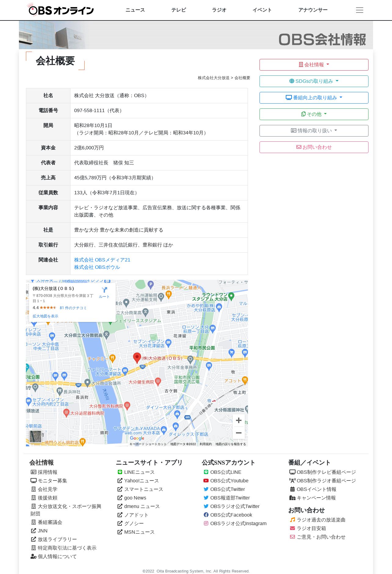Click the 大分健生病院 marker on the map
The height and width of the screenshot is (574, 392).
coord(158,381)
